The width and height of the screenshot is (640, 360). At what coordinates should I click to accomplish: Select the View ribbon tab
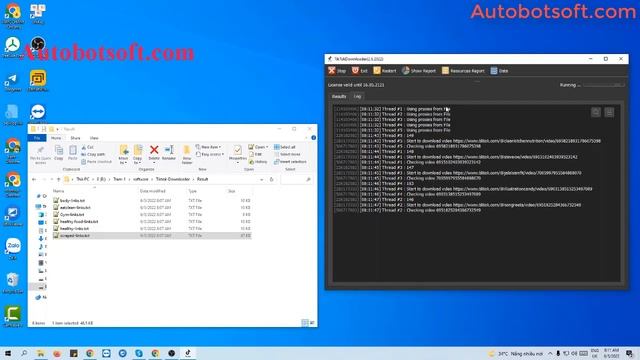tap(94, 138)
